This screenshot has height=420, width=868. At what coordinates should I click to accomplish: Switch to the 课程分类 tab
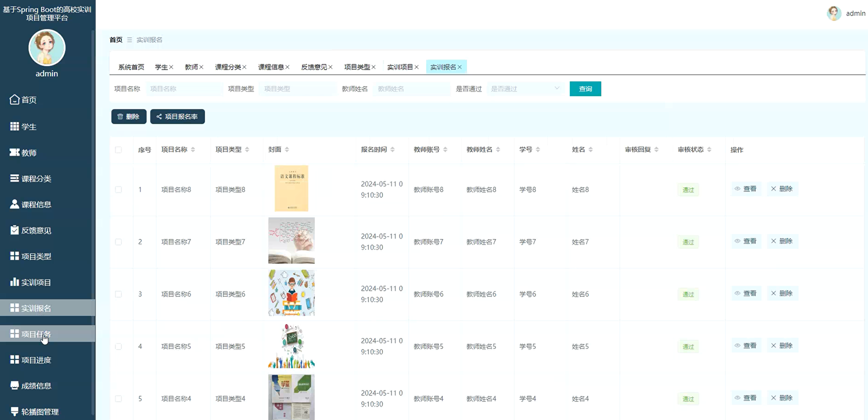pyautogui.click(x=228, y=67)
